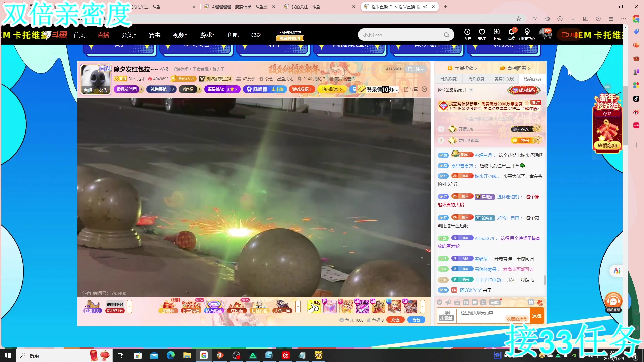
Task: Open the 下载 download icon
Action: pos(497,34)
